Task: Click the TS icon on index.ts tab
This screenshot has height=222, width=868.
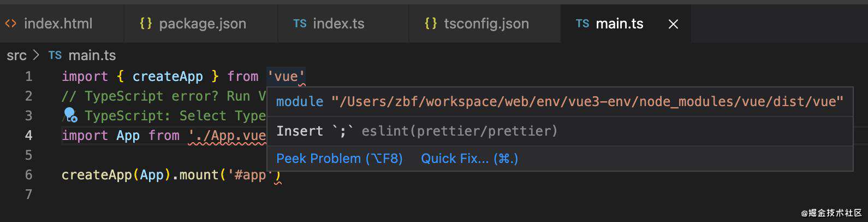Action: click(x=300, y=24)
